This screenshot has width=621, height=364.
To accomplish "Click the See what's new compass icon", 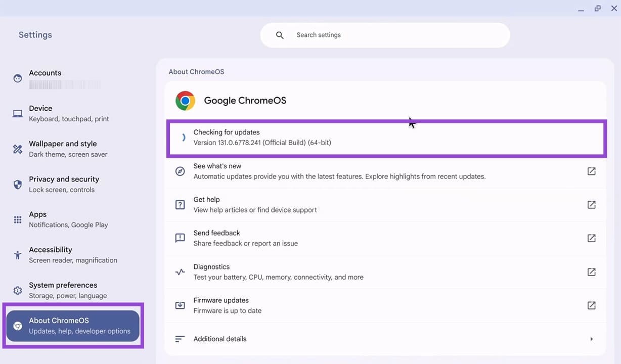I will [180, 171].
